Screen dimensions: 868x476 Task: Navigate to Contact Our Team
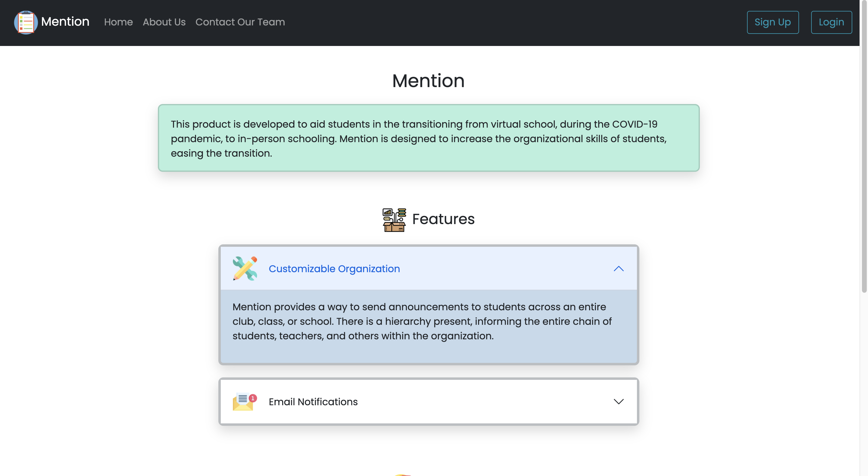point(240,22)
